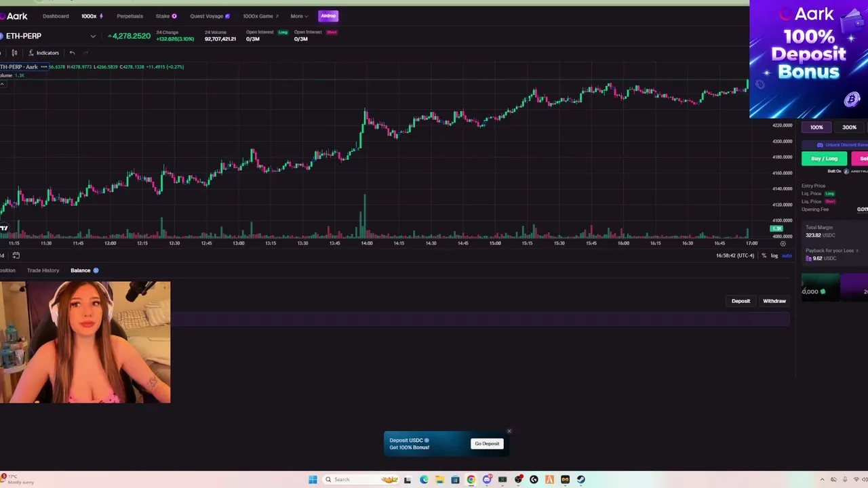Click the Withdraw button
The image size is (868, 488).
point(774,301)
